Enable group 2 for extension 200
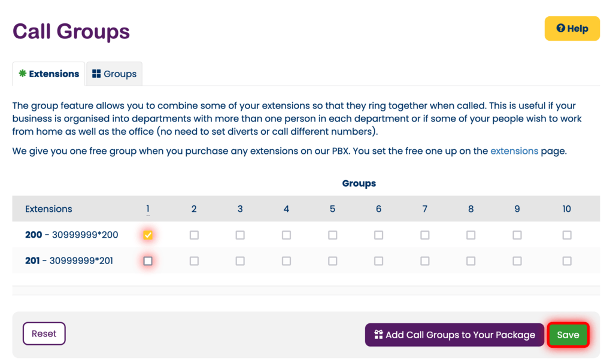The height and width of the screenshot is (364, 613). [194, 235]
